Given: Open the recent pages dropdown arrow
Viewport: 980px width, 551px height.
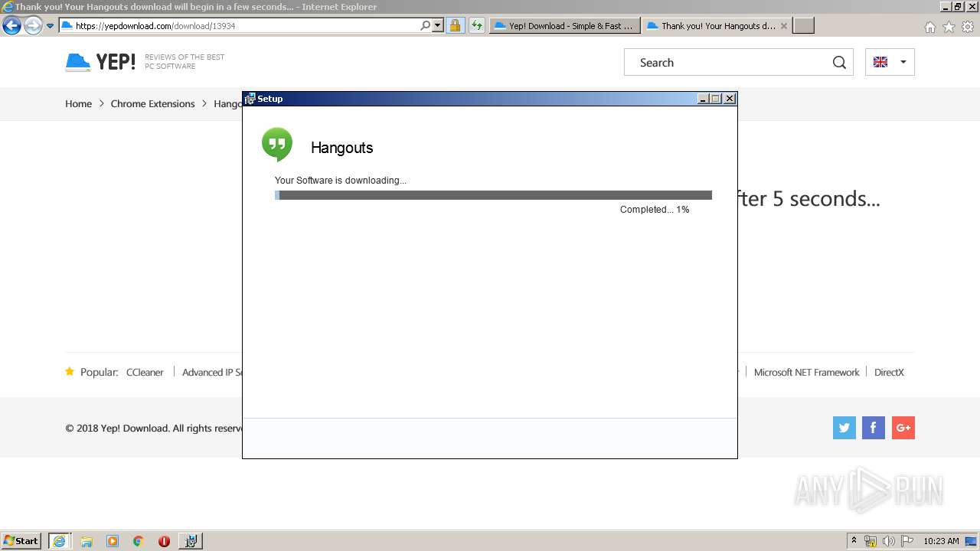Looking at the screenshot, I should coord(50,26).
